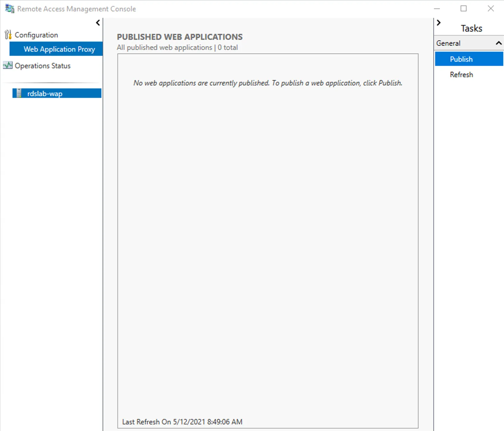Click the All published web applications count text
This screenshot has width=504, height=431.
(x=177, y=47)
